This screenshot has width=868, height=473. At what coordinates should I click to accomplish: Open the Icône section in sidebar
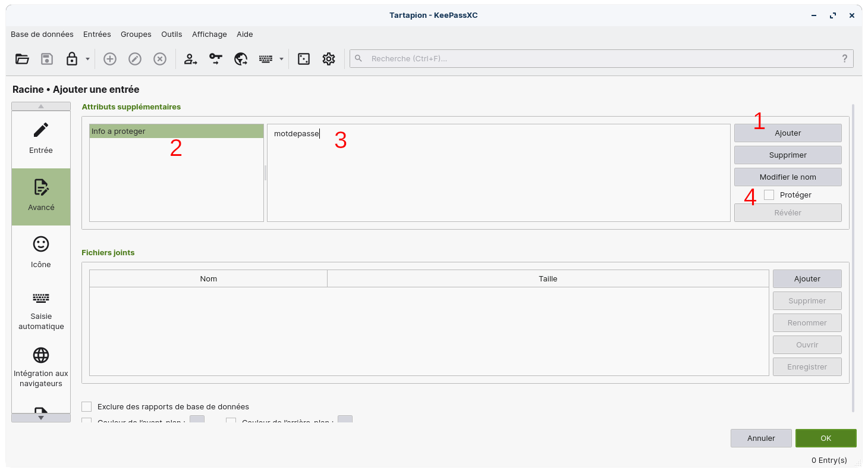(x=41, y=252)
